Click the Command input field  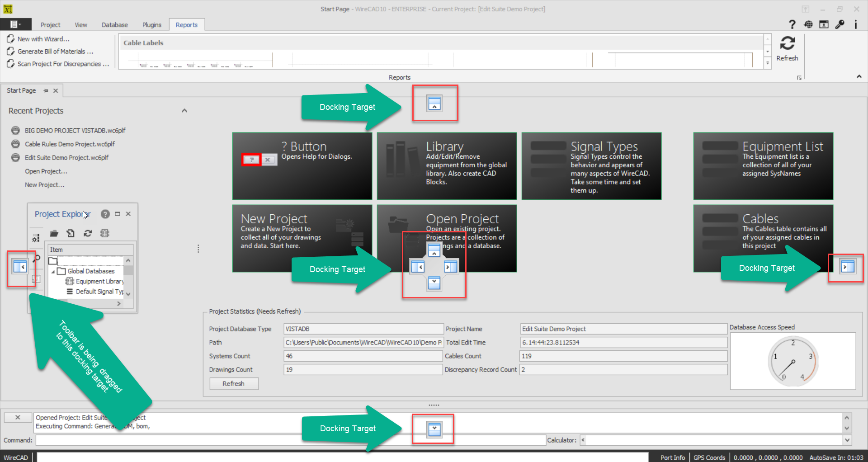click(x=291, y=440)
